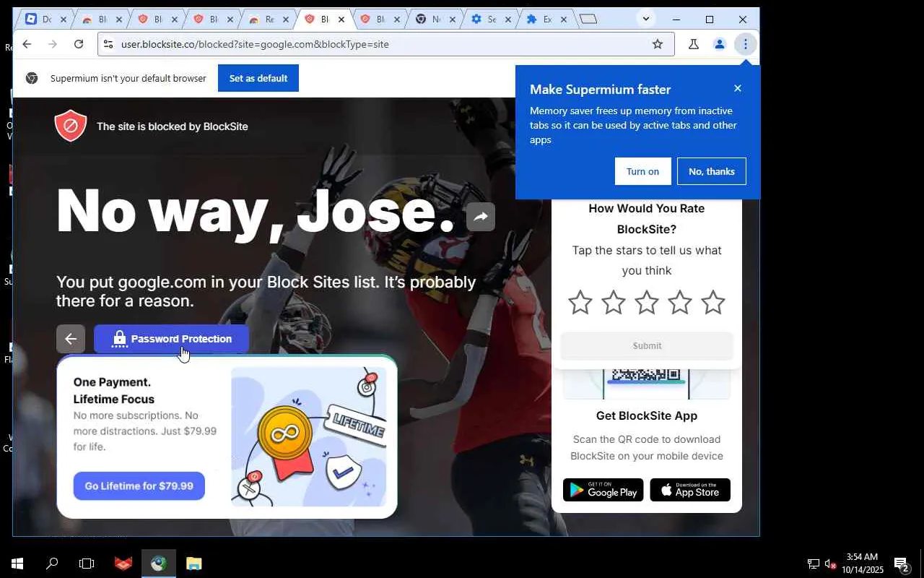Rate BlockSite three stars
Image resolution: width=924 pixels, height=578 pixels.
point(647,303)
